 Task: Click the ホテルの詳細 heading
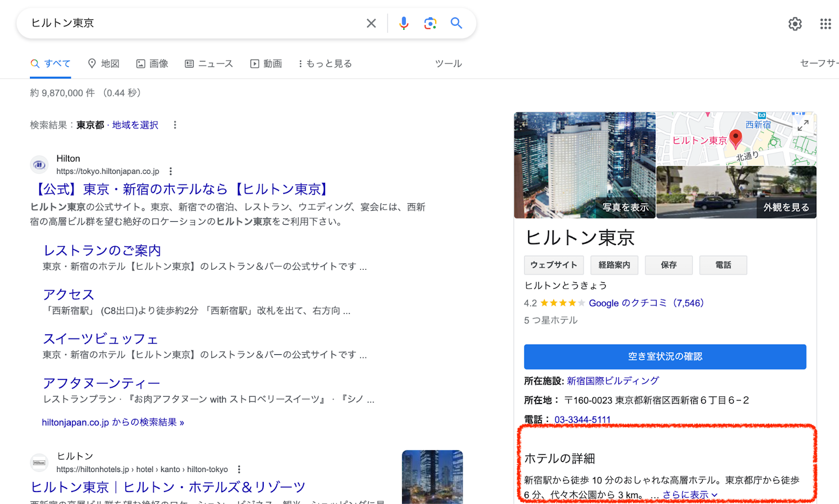tap(560, 458)
